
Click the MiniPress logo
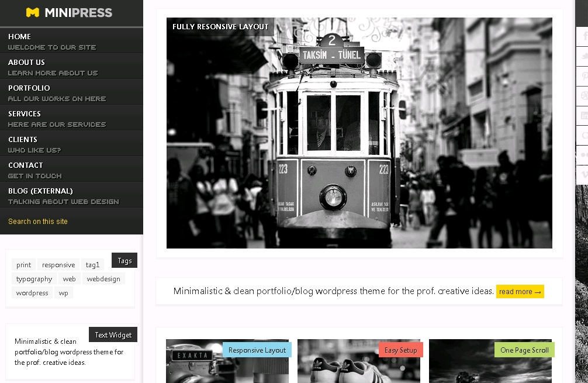point(69,12)
